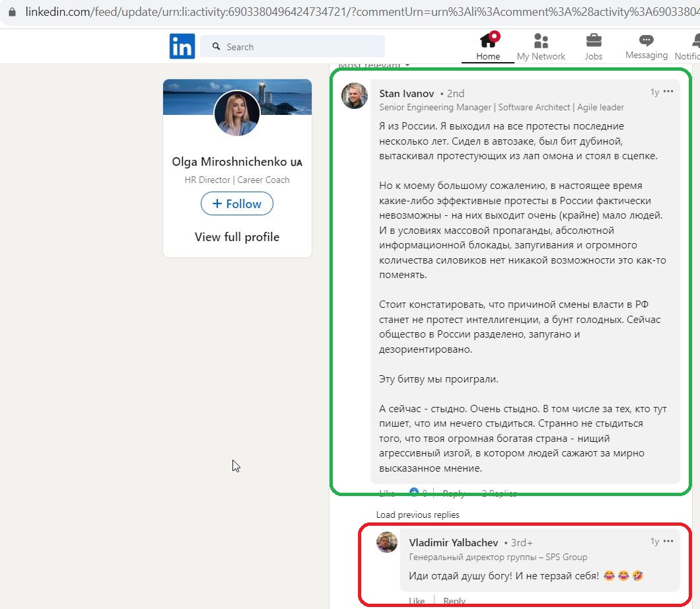Open Olga Miroshnichenko's profile photo
This screenshot has width=700, height=609.
coord(237,114)
